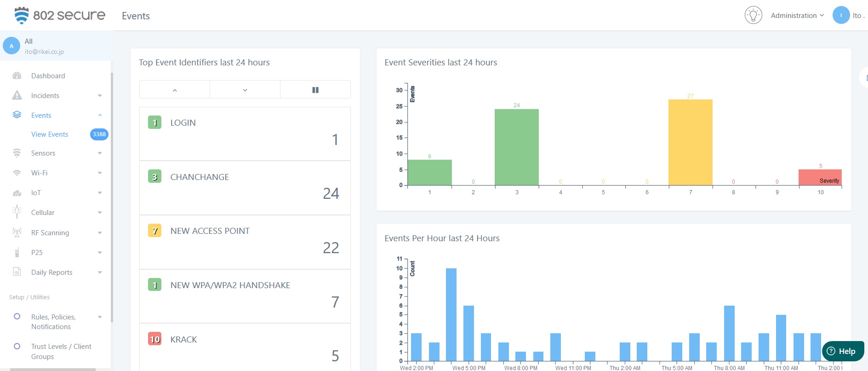Click the IoT cloud icon
Viewport: 868px width, 371px height.
[x=17, y=193]
